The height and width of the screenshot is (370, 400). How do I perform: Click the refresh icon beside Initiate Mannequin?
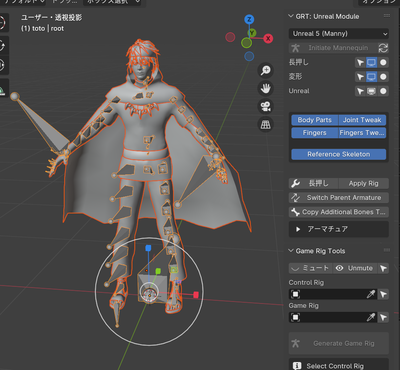(383, 48)
